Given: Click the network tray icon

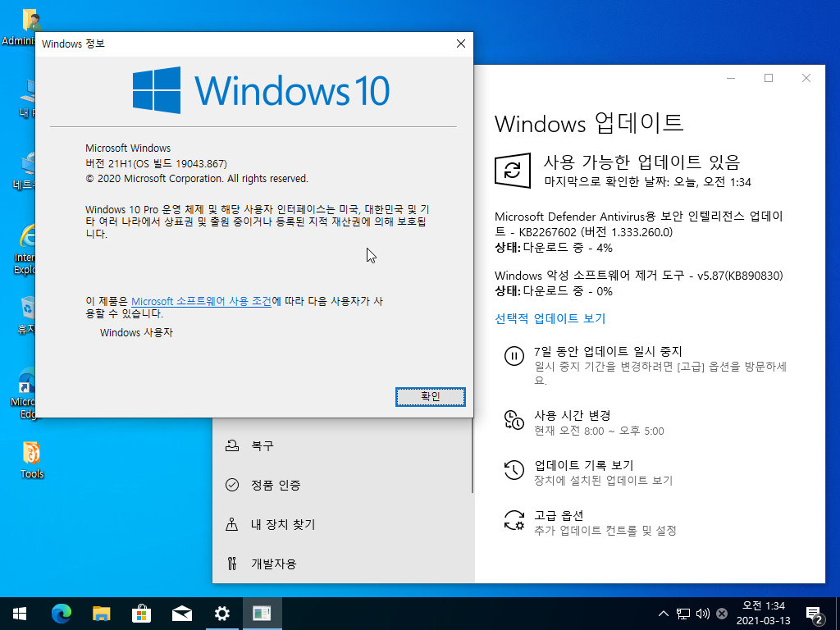Looking at the screenshot, I should pos(683,614).
